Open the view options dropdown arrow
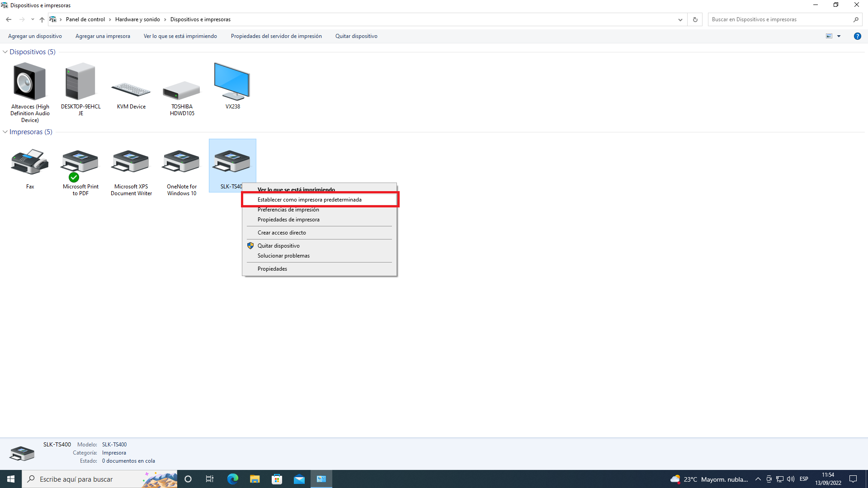868x488 pixels. [839, 36]
